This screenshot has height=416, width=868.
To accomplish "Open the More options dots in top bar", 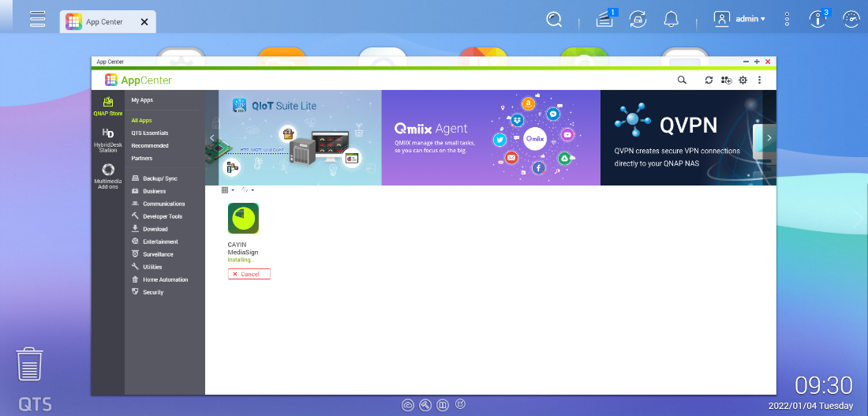I will (x=787, y=20).
